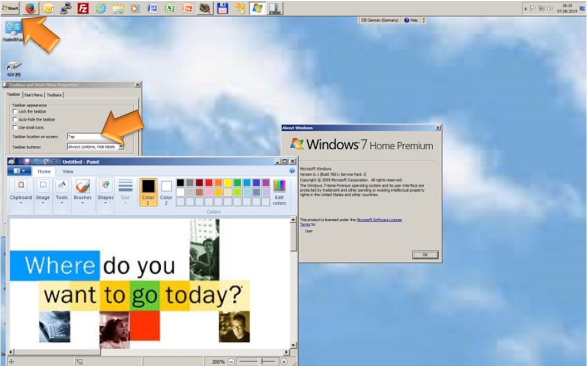Pick the red color swatch in Paint

point(209,182)
